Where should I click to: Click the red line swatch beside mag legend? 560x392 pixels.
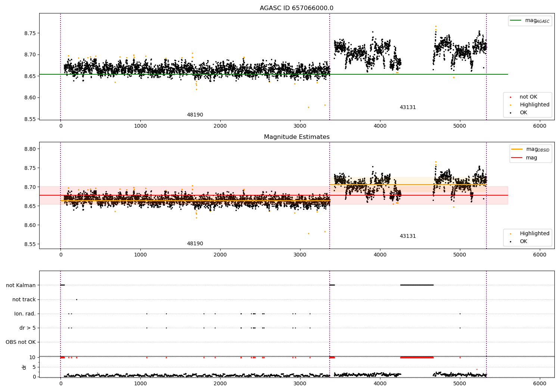point(517,158)
